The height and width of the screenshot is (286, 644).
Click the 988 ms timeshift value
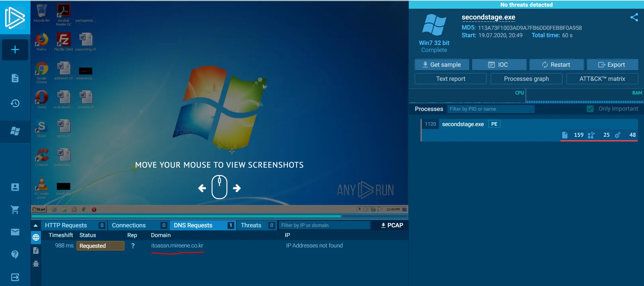pos(64,246)
